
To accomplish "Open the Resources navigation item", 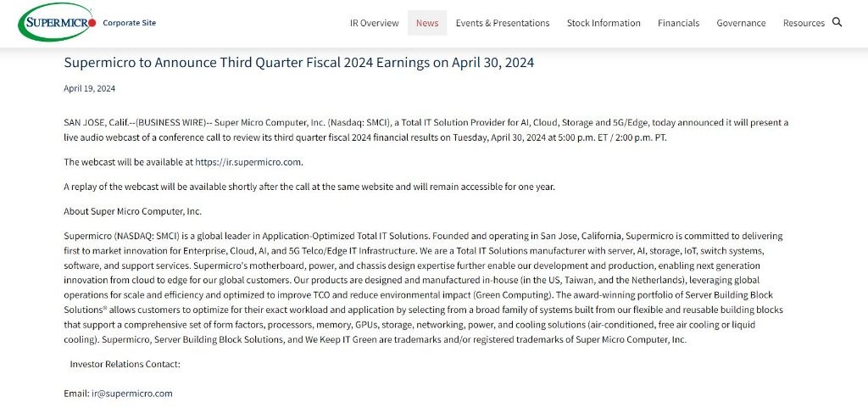I will tap(804, 23).
